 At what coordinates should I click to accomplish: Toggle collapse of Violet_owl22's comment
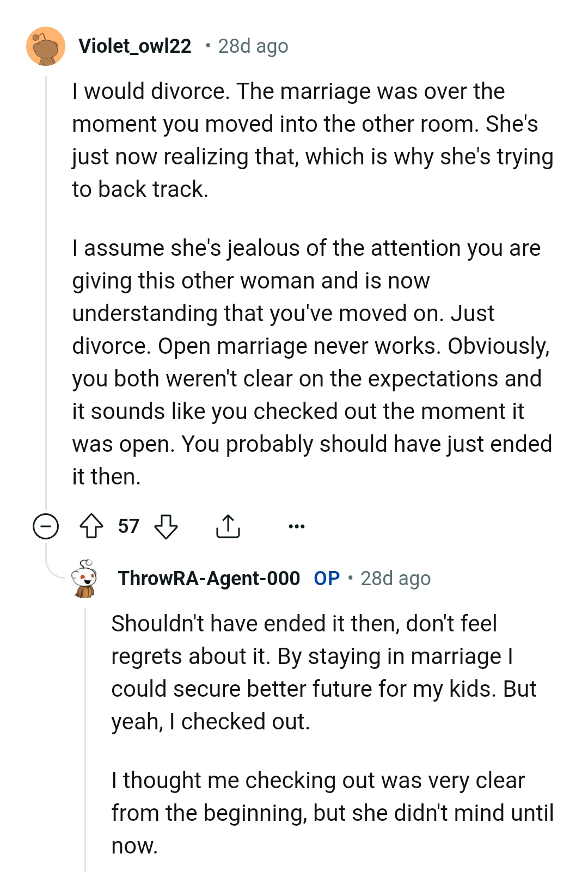46,526
